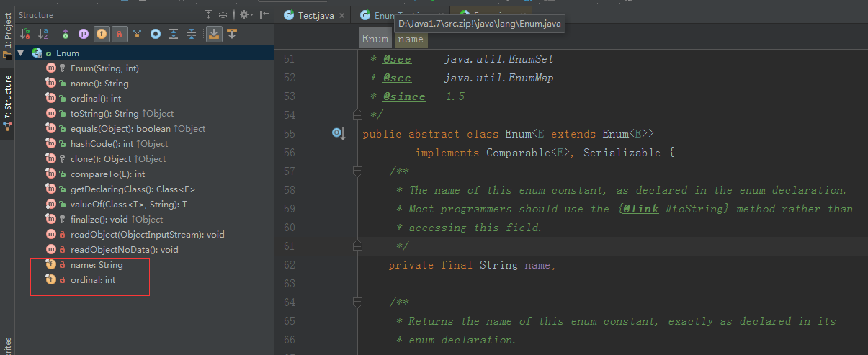Fold the Javadoc comment at line 57

357,171
